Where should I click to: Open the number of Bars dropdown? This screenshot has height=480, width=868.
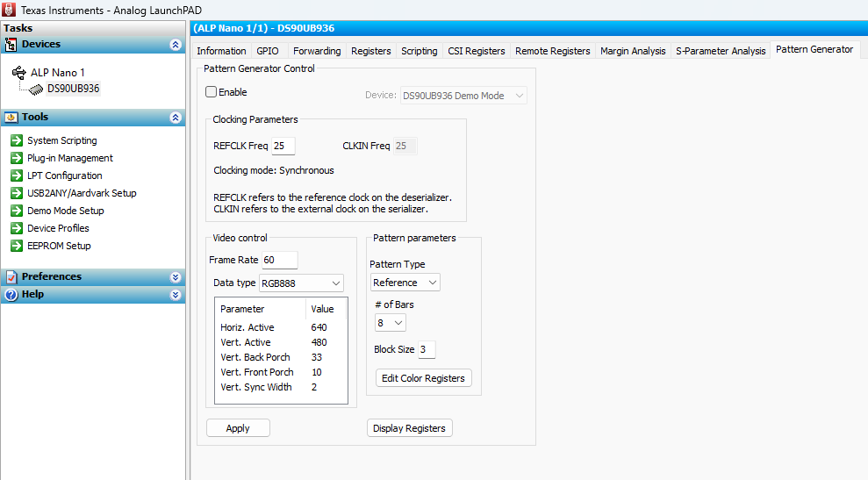tap(391, 323)
